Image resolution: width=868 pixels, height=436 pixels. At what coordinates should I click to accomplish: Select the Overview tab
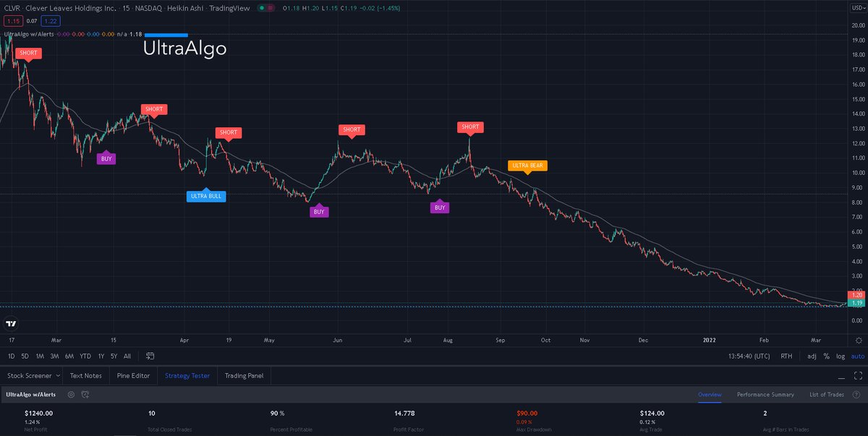point(710,395)
